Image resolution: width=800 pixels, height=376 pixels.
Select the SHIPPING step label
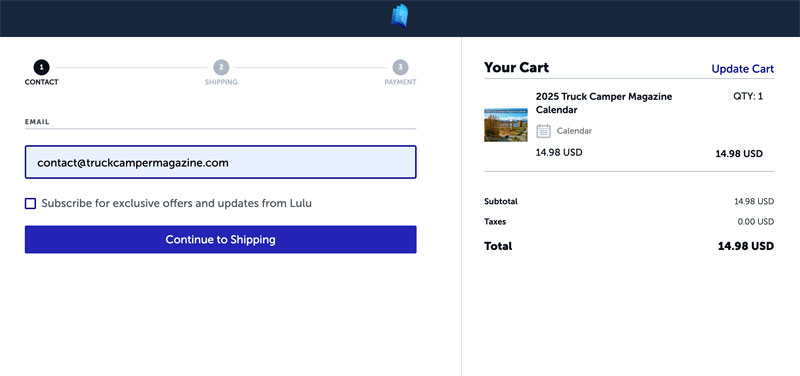[221, 82]
